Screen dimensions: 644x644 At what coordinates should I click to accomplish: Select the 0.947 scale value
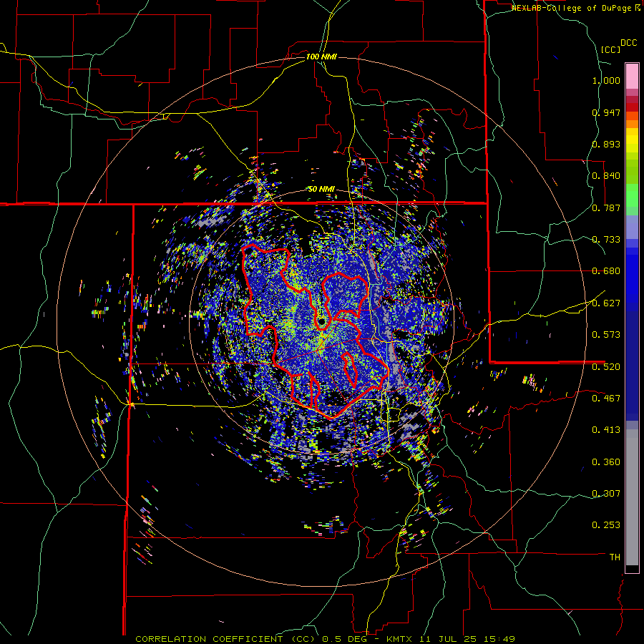[606, 112]
